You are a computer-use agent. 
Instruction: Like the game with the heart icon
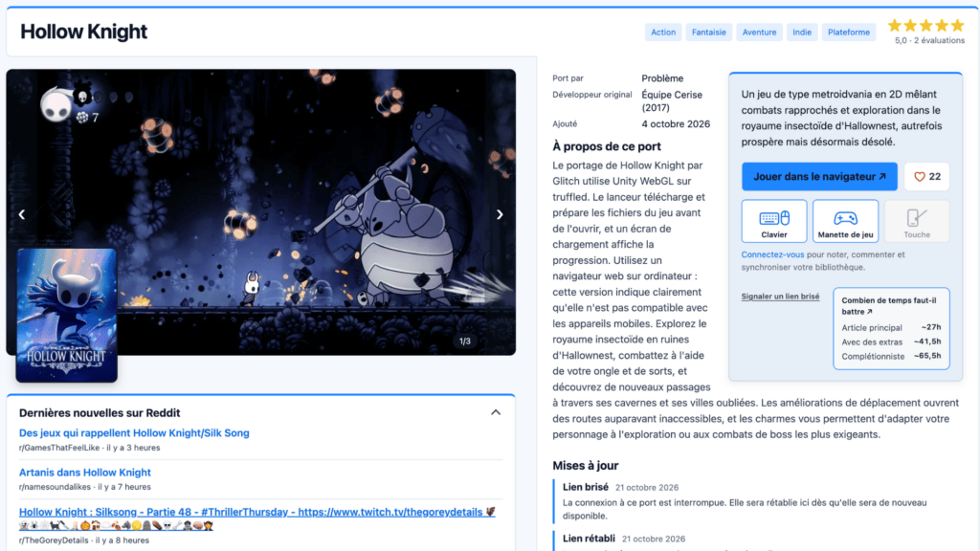[926, 177]
